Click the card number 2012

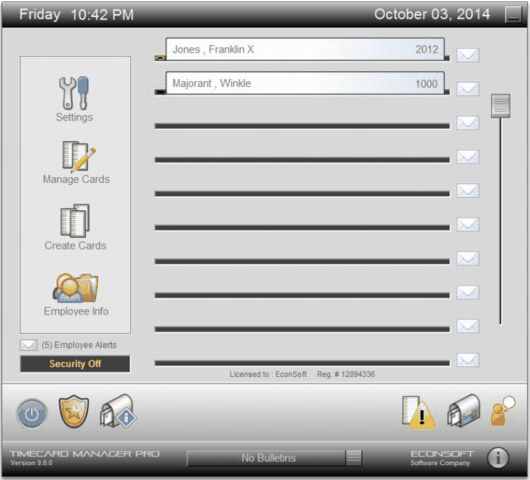[427, 50]
